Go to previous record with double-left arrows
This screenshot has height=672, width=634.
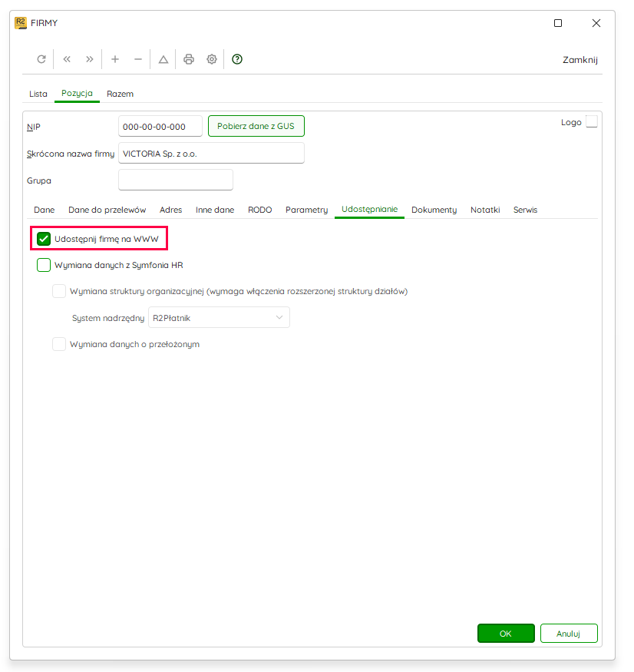67,59
